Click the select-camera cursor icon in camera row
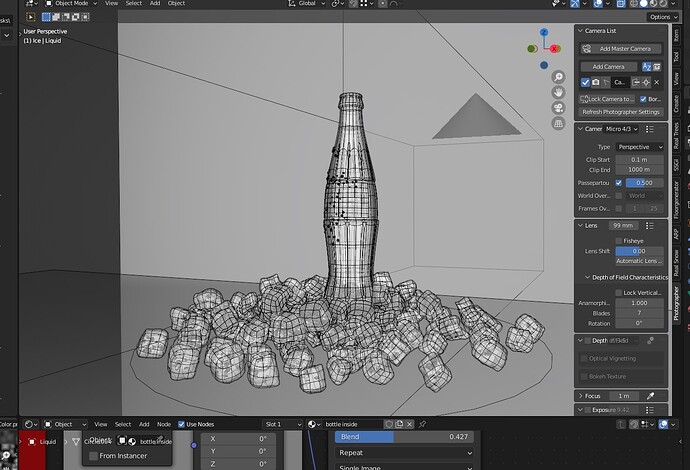This screenshot has width=690, height=470. point(606,82)
